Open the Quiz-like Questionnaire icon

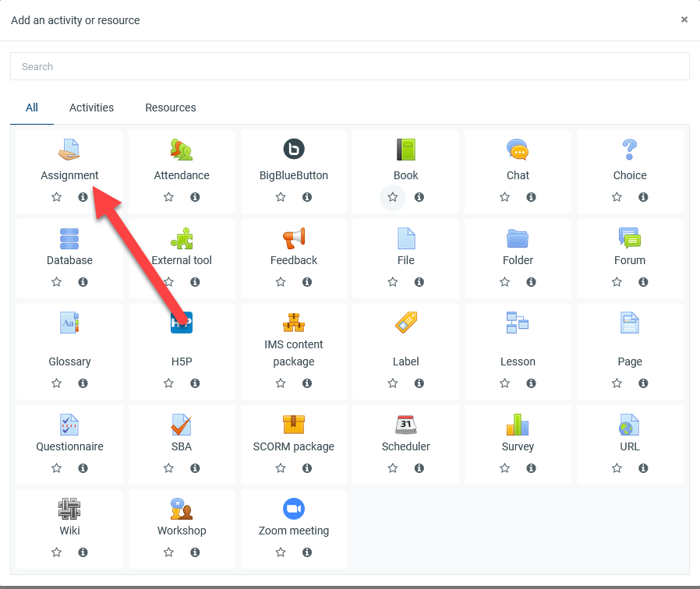pyautogui.click(x=69, y=425)
